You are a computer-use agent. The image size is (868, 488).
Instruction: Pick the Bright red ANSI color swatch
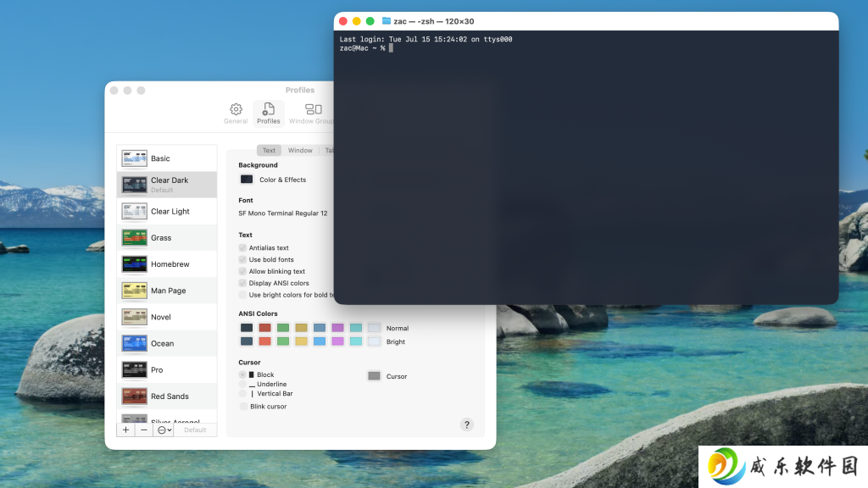[265, 341]
